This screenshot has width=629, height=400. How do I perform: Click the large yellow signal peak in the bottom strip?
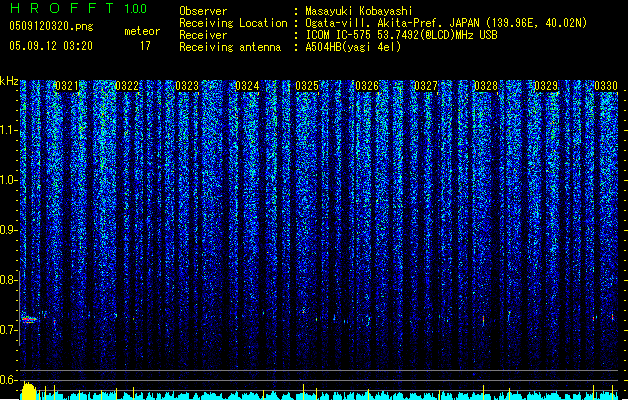point(28,391)
